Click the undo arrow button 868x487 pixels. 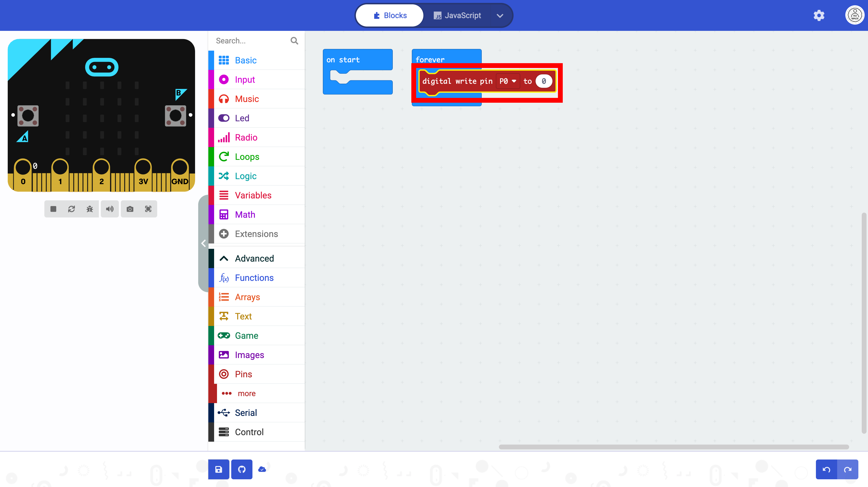(x=826, y=469)
